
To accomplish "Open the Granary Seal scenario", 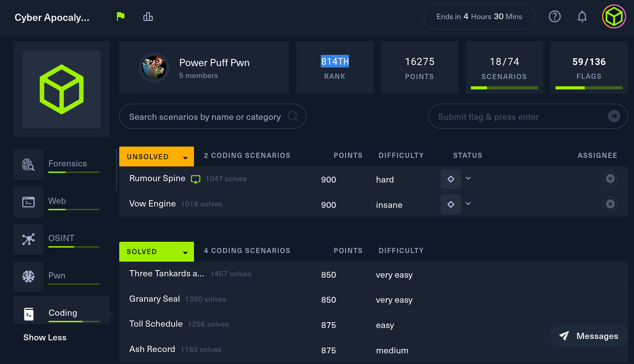I will (155, 299).
